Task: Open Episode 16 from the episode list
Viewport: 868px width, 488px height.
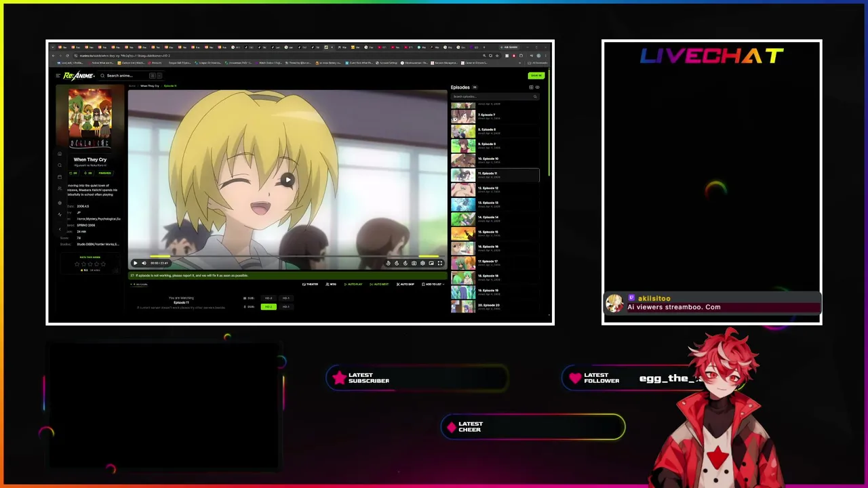Action: pos(495,248)
